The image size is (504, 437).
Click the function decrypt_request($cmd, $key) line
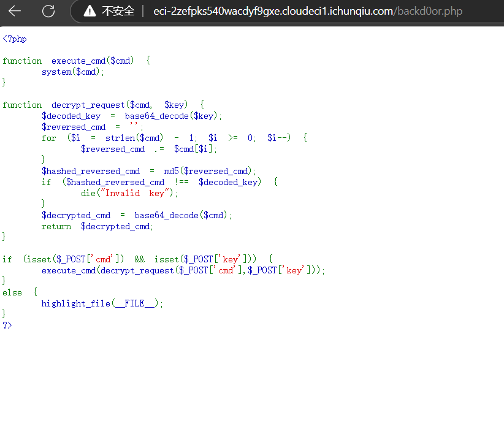coord(103,105)
